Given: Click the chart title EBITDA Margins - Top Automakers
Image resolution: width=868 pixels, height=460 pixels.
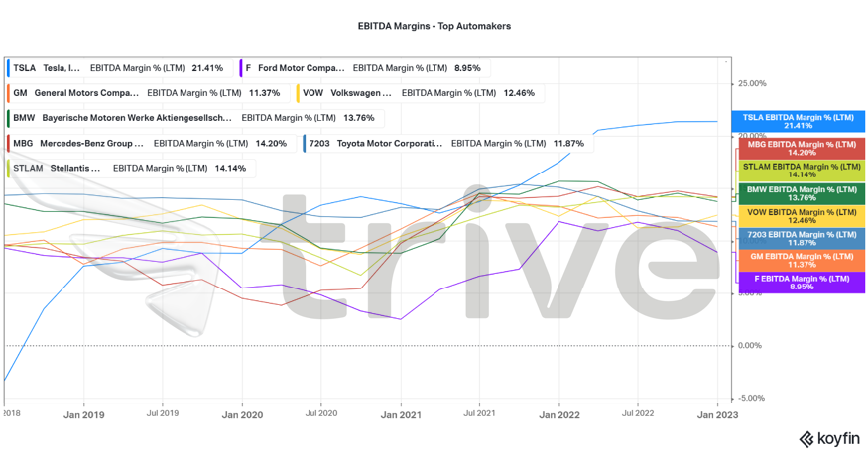Looking at the screenshot, I should (x=434, y=26).
